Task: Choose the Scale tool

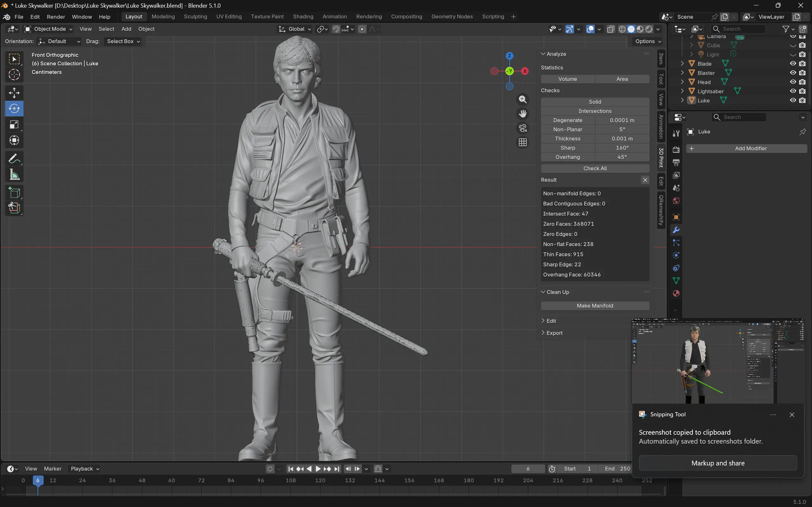Action: click(x=14, y=124)
